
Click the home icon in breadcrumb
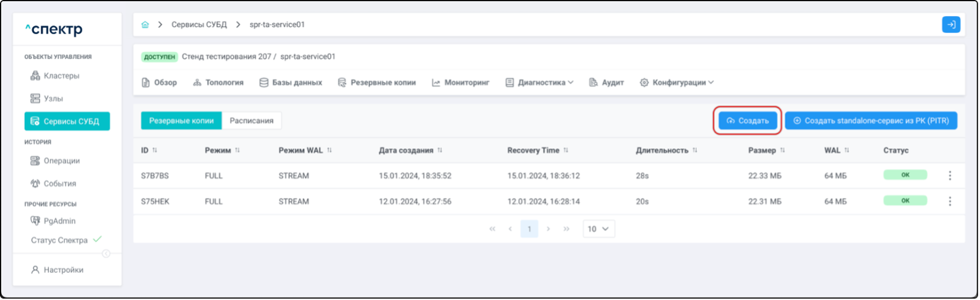[x=145, y=25]
